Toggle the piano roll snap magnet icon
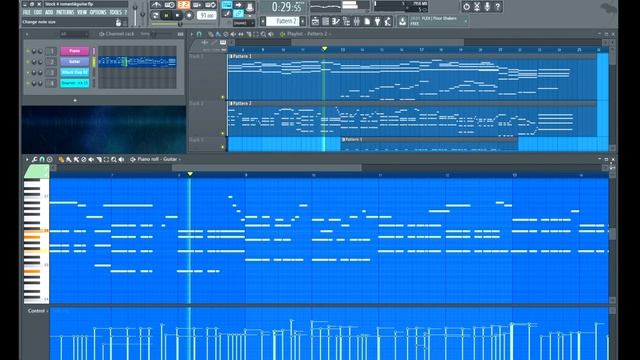Screen dimensions: 640x360 click(x=42, y=160)
